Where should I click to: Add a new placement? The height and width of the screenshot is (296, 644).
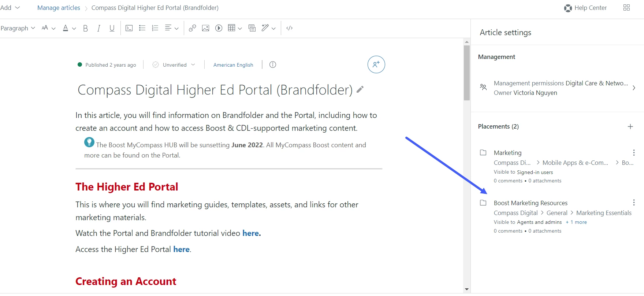[630, 127]
